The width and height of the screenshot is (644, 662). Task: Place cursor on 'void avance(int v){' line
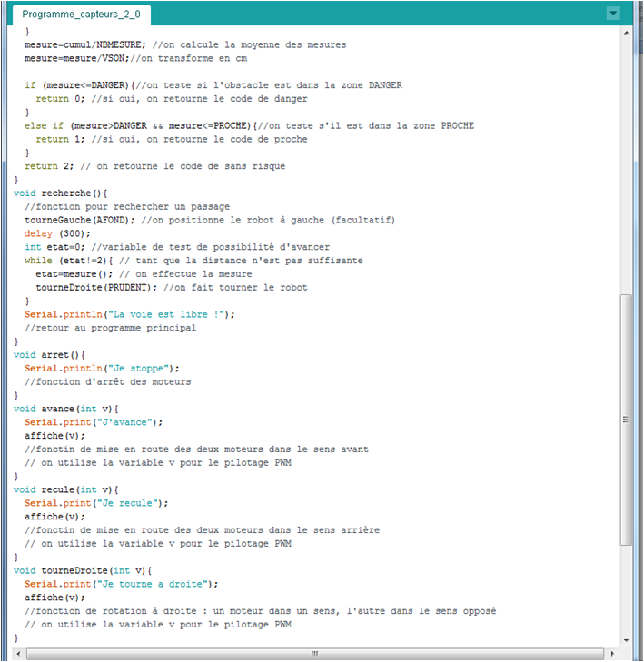(x=66, y=409)
